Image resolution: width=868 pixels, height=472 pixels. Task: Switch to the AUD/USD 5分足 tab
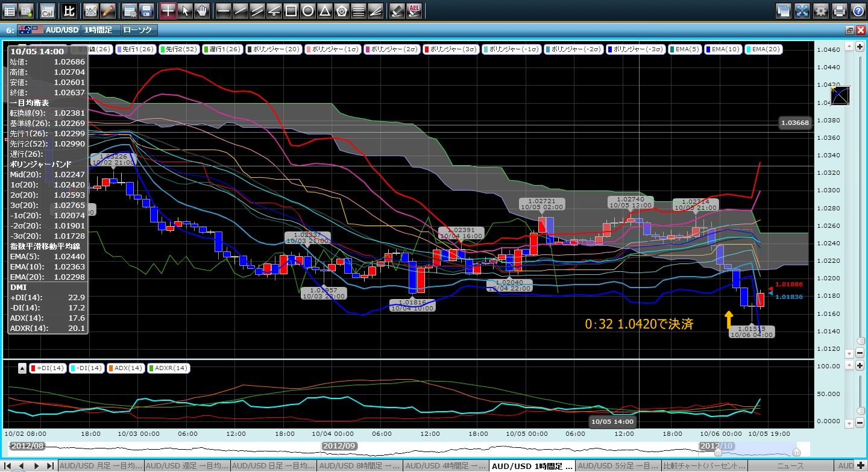pyautogui.click(x=618, y=466)
